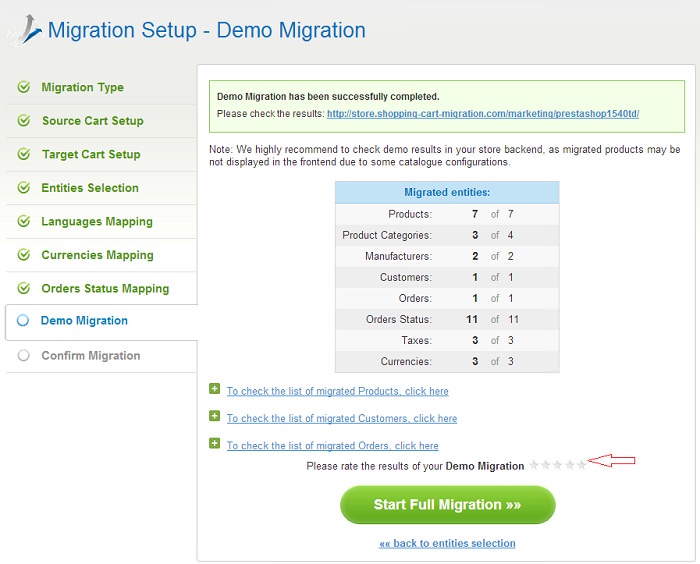Click the Cart2Cart logo icon in header
Screen dimensions: 700x564
coord(27,29)
